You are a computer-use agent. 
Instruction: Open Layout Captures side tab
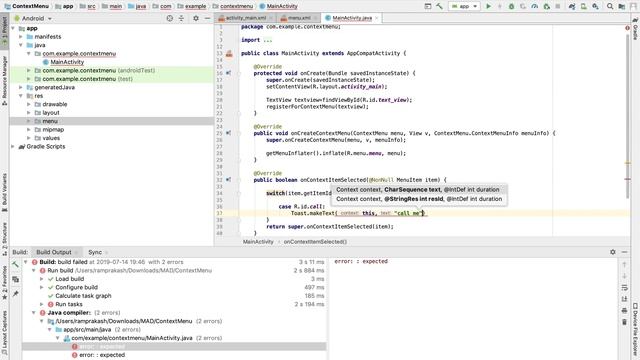pyautogui.click(x=4, y=333)
